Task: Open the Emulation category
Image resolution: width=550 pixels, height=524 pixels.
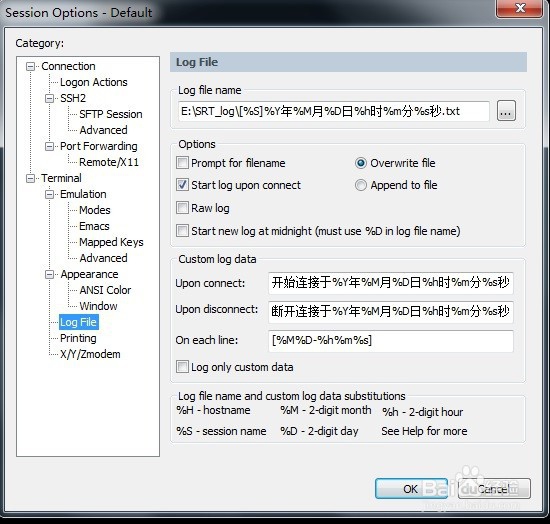Action: coord(83,194)
